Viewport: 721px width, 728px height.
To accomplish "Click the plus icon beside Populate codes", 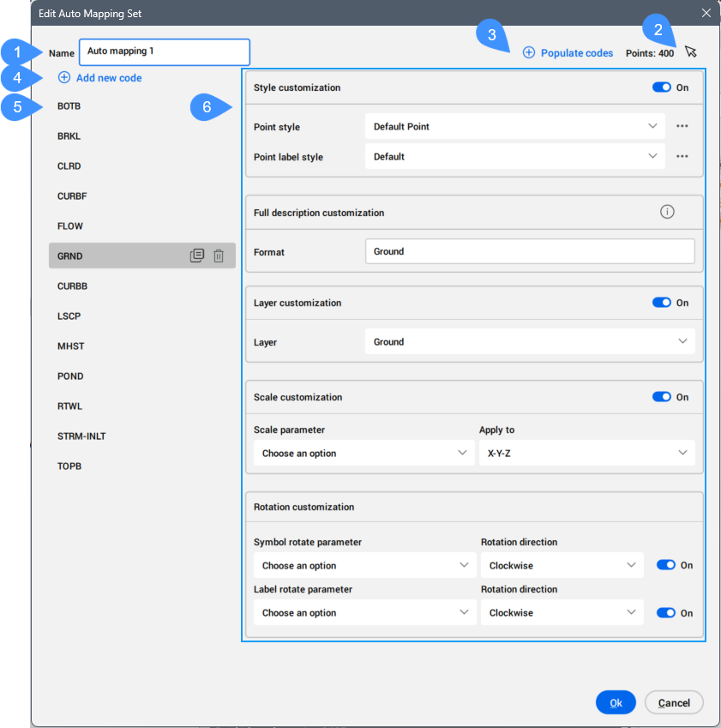I will point(529,53).
